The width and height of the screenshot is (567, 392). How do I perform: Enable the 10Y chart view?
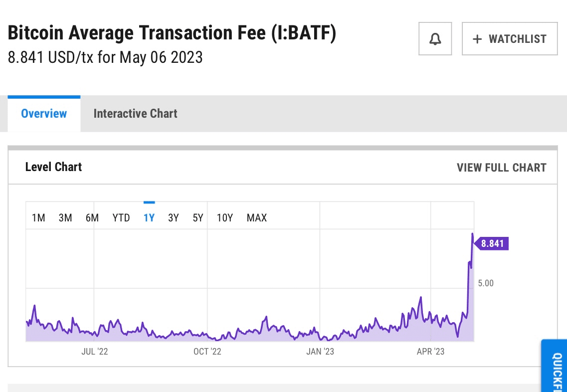224,217
